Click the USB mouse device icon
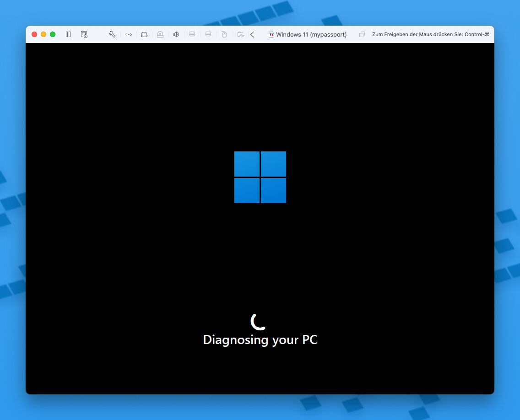 coord(224,34)
